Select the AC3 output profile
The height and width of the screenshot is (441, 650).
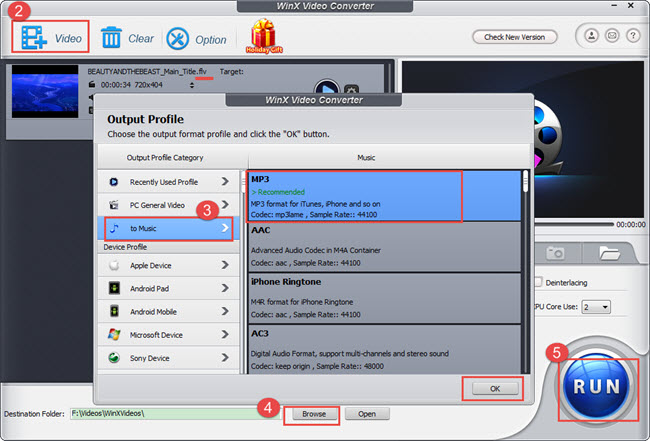384,349
